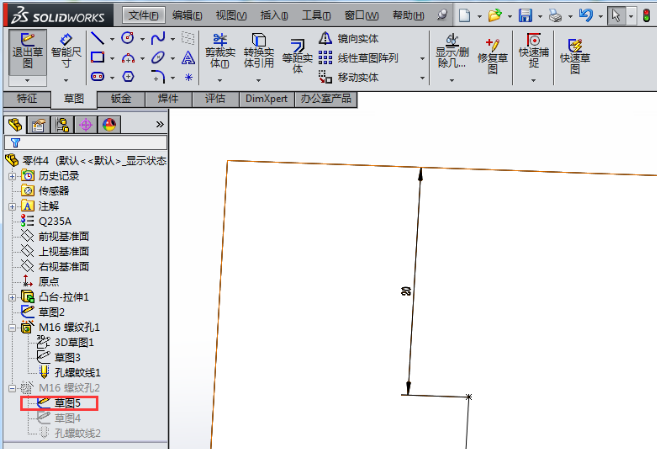Screen dimensions: 657x449
Task: Click the Exit Sketch (退出草图) button
Action: click(27, 52)
